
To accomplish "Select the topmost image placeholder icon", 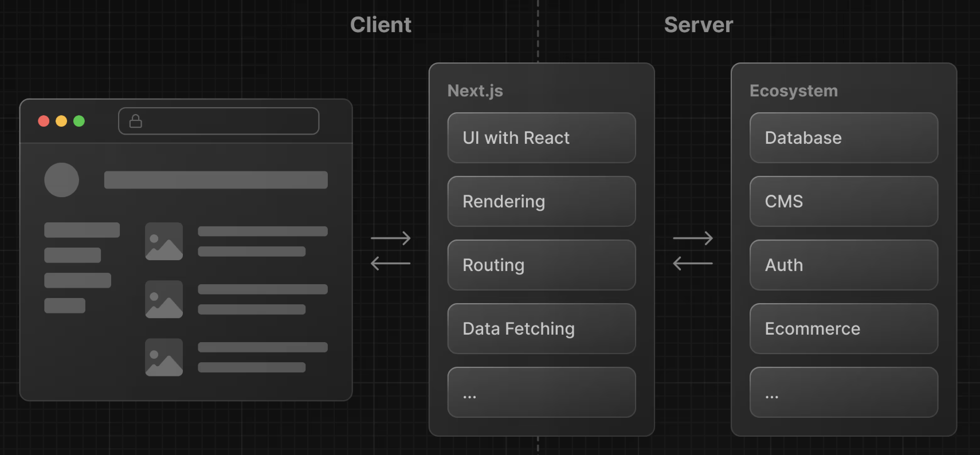I will click(x=164, y=241).
